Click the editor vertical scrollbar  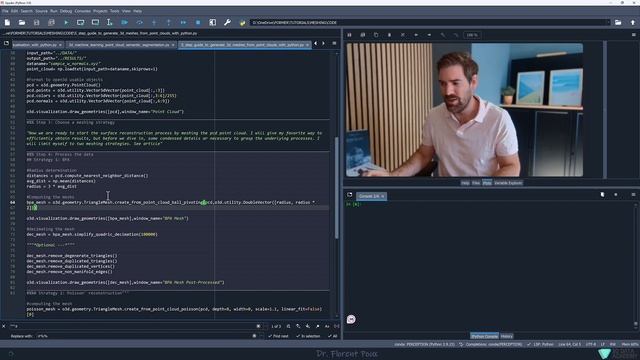(x=336, y=188)
